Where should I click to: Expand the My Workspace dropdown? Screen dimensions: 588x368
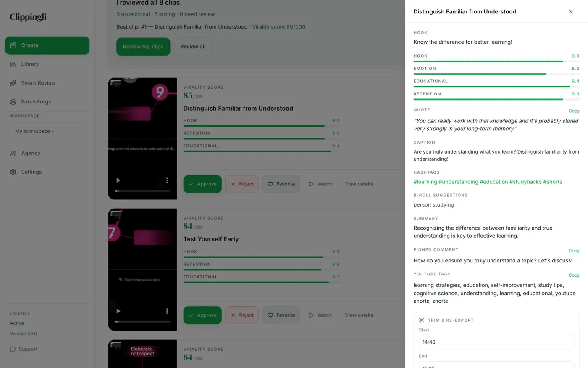[x=47, y=131]
